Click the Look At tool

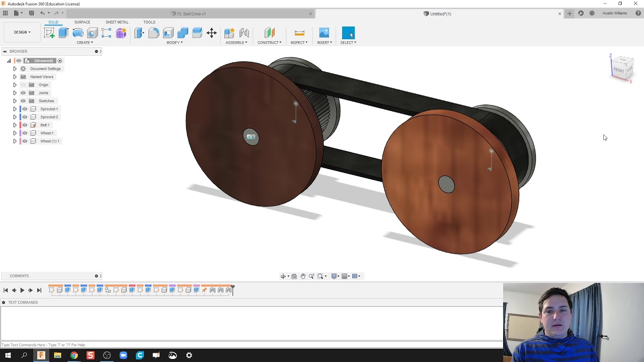(x=294, y=276)
